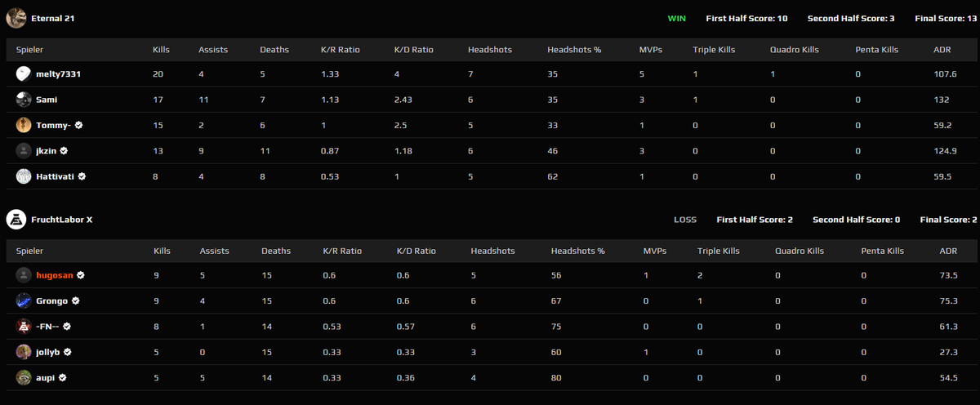Select aupi's player avatar

[24, 377]
